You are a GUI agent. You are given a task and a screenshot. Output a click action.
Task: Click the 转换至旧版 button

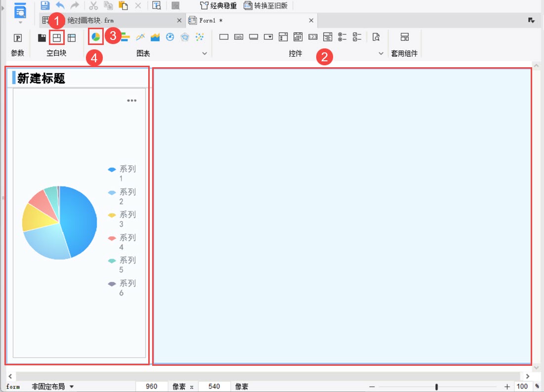click(266, 5)
